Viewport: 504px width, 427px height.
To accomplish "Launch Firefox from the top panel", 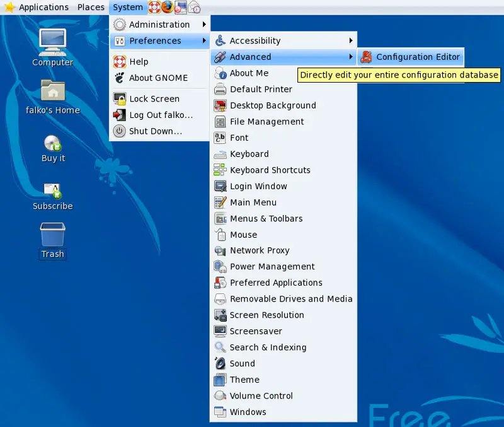I will [x=167, y=7].
